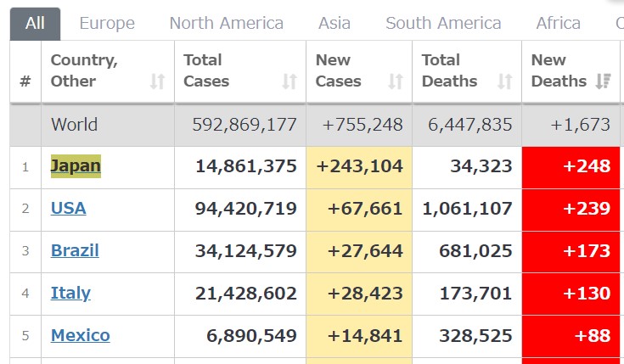Select World new deaths +1,673
Image resolution: width=624 pixels, height=364 pixels.
click(x=580, y=125)
